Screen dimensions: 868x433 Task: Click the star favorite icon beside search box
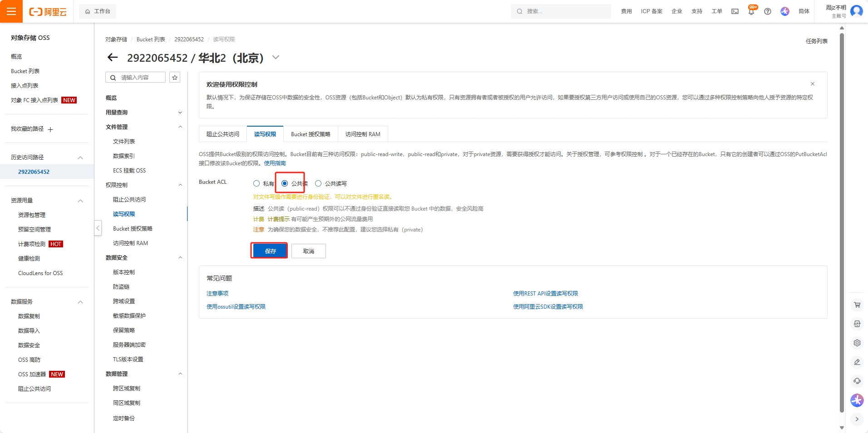pos(175,78)
